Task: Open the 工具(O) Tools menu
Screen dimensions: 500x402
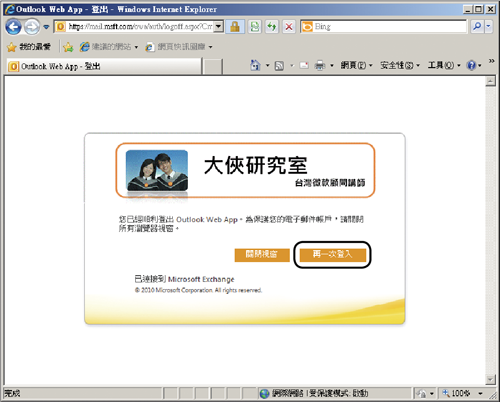Action: [x=444, y=65]
